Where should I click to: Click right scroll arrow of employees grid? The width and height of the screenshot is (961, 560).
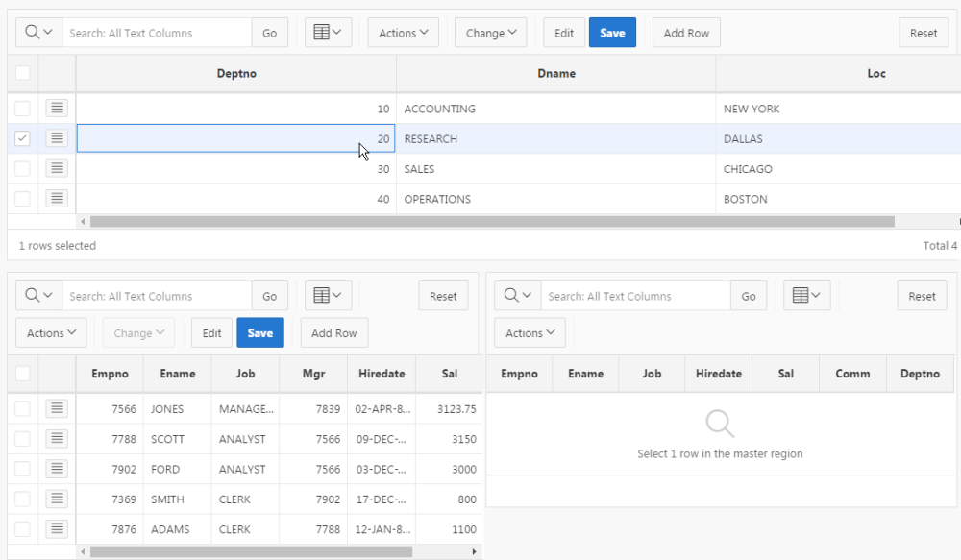[475, 551]
